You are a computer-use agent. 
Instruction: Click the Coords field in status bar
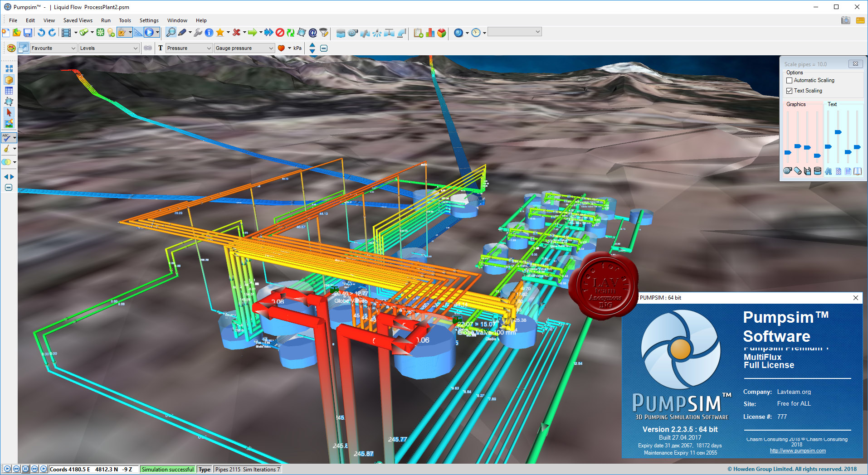94,469
